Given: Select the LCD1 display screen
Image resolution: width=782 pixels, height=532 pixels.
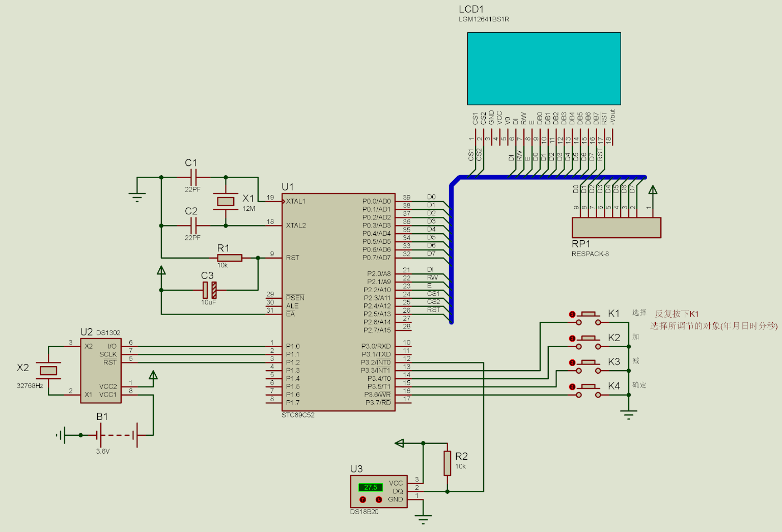Looking at the screenshot, I should (x=544, y=69).
